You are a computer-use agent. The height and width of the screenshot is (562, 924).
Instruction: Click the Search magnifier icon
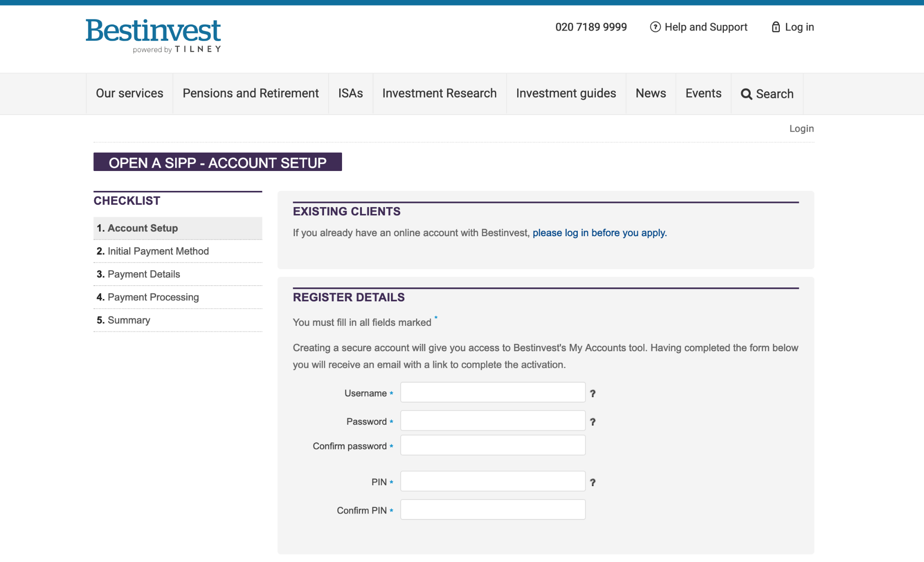[746, 94]
